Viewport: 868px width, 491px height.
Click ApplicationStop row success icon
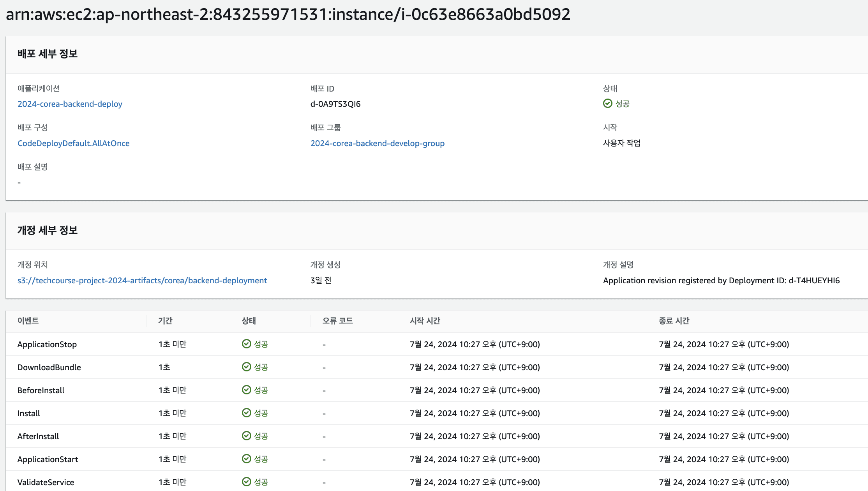click(246, 344)
